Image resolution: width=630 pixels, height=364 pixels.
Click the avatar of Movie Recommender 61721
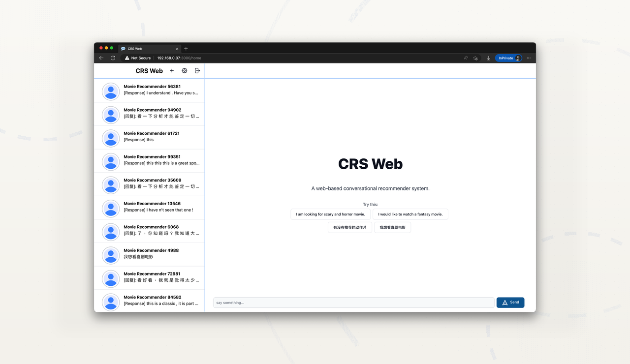pos(111,138)
